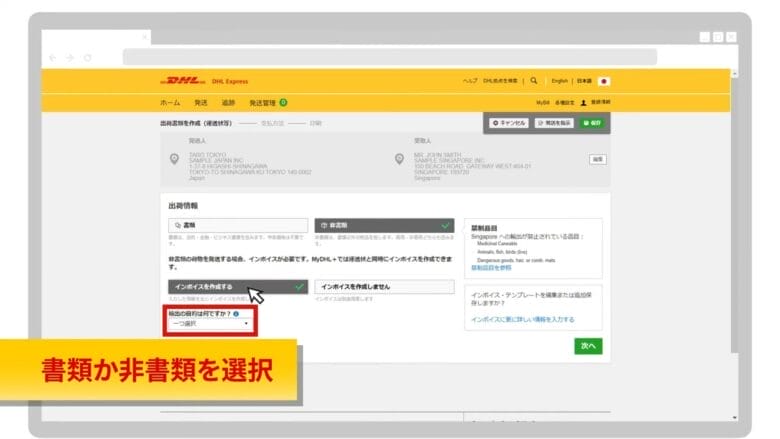Click the キャンセル button

coord(508,123)
